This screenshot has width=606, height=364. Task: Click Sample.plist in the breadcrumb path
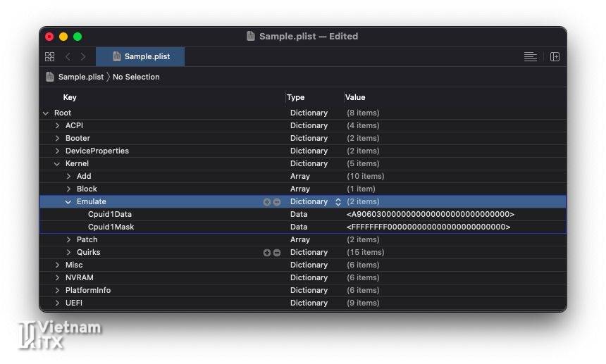tap(80, 77)
